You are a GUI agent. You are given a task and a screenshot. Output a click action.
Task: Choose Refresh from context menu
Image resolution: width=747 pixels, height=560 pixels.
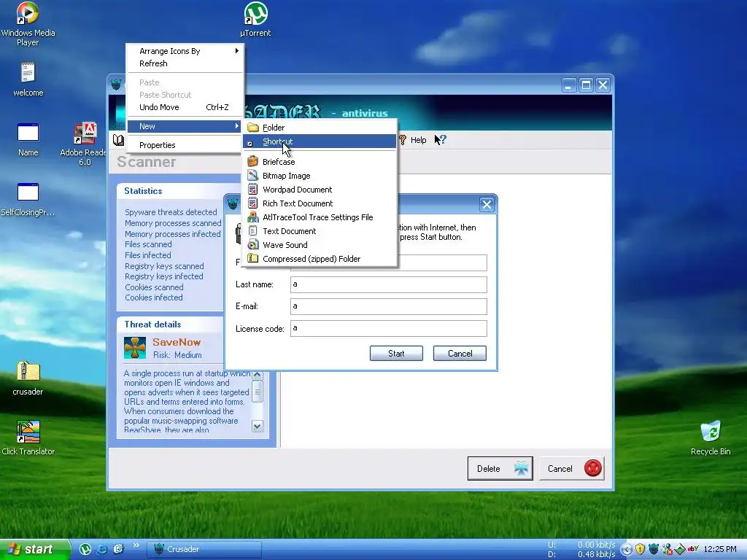pos(186,63)
